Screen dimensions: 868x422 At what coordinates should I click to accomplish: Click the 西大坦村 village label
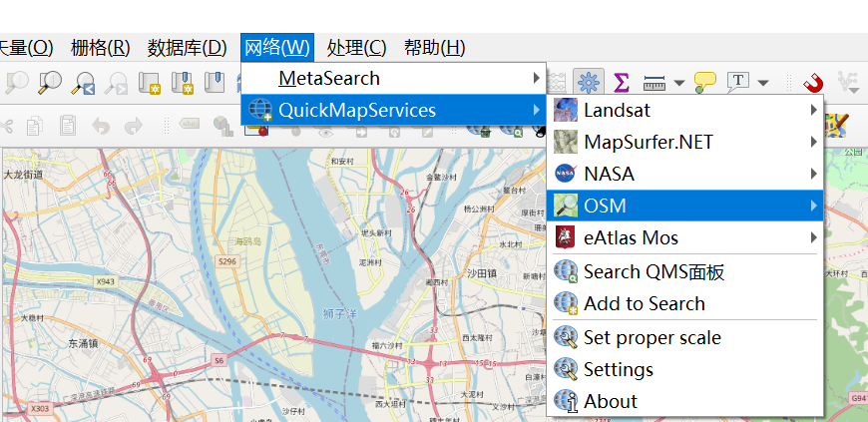click(x=390, y=404)
